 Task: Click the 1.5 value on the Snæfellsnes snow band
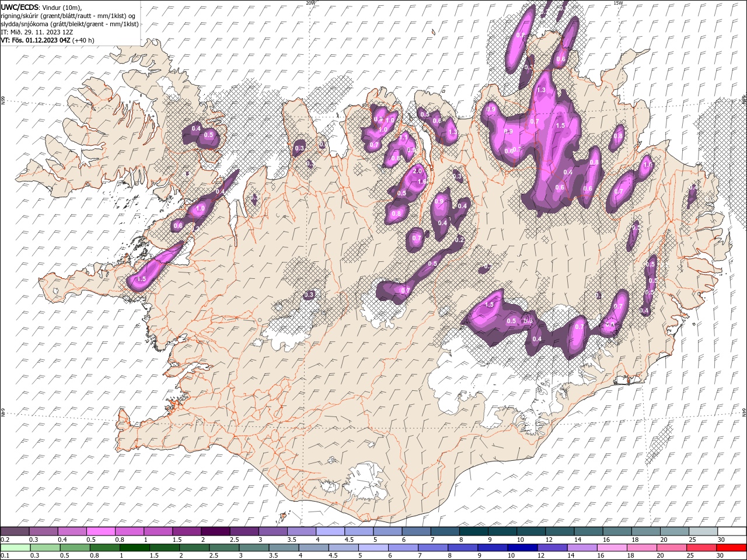point(141,279)
